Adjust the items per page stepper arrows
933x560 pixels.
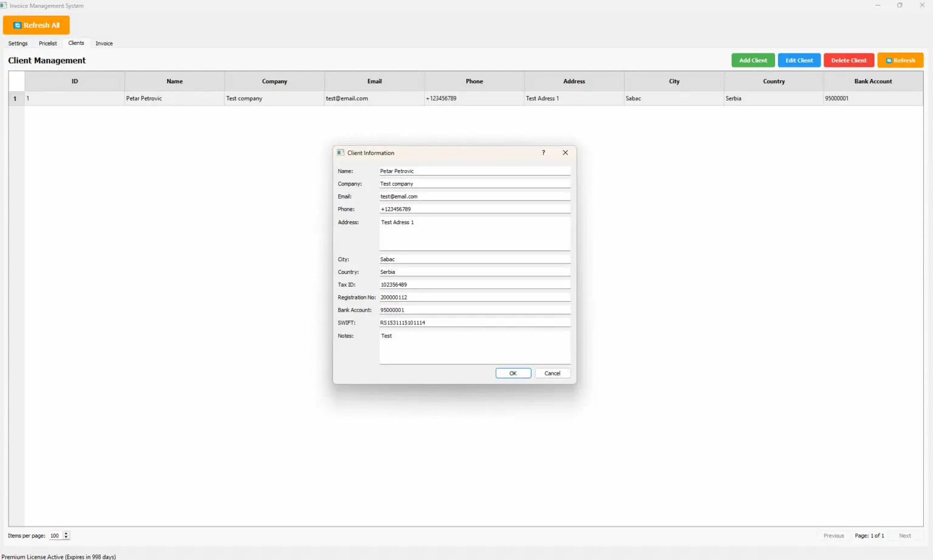66,536
